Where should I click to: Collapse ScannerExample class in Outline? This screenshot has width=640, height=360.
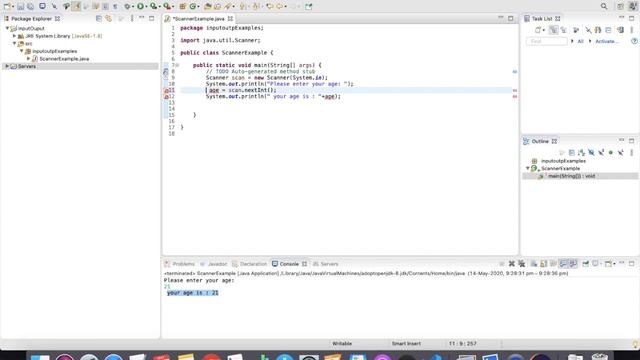[x=528, y=168]
